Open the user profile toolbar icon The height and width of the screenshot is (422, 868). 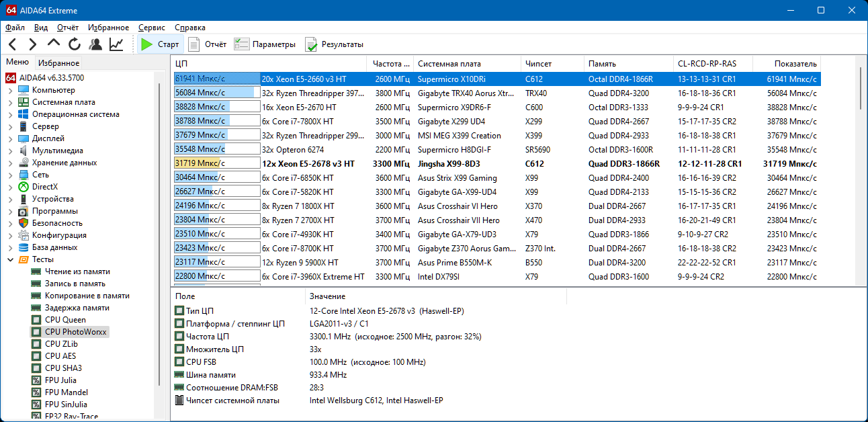(x=95, y=44)
